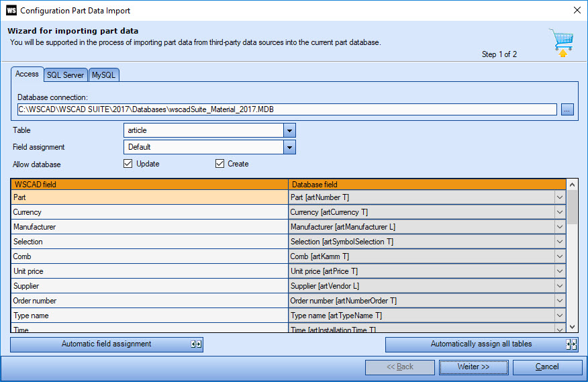
Task: Click the Cancel button
Action: 547,367
